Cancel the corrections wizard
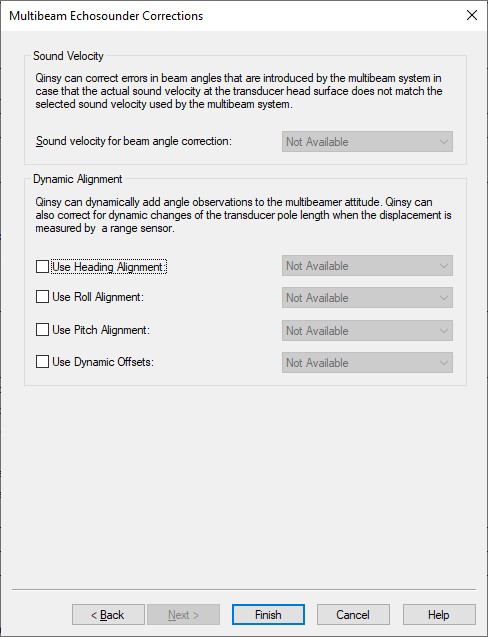Viewport: 488px width, 637px height. coord(353,615)
